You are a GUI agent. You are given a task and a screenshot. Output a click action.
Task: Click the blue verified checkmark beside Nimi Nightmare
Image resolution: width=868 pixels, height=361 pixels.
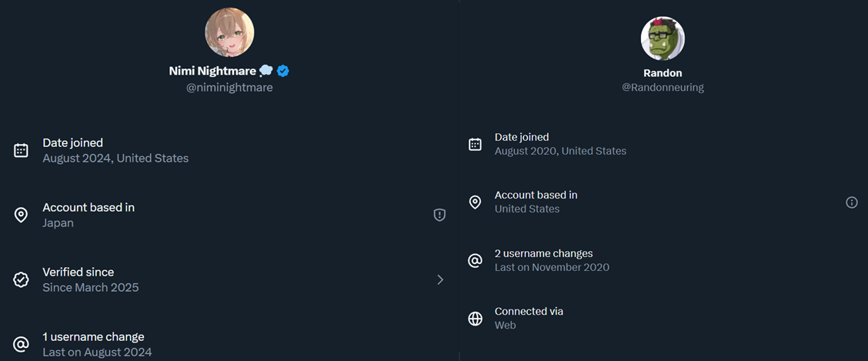[283, 71]
